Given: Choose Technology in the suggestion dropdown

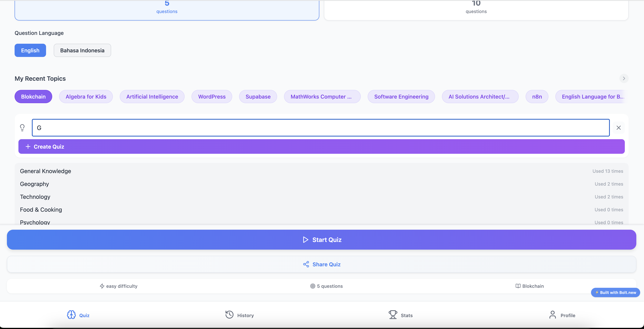Looking at the screenshot, I should point(35,197).
